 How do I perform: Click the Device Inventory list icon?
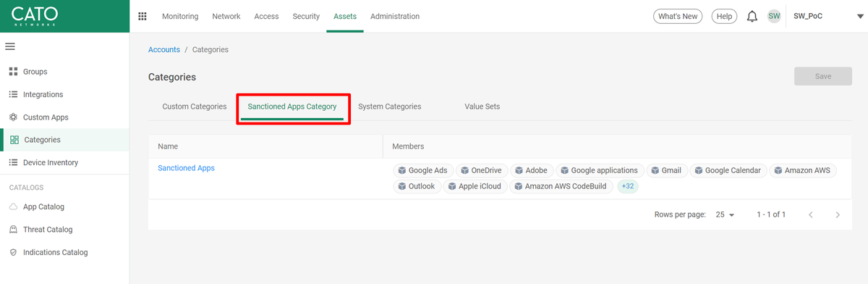tap(13, 163)
